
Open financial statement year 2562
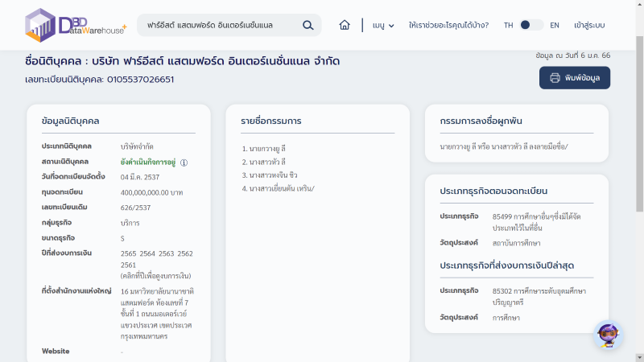(185, 253)
